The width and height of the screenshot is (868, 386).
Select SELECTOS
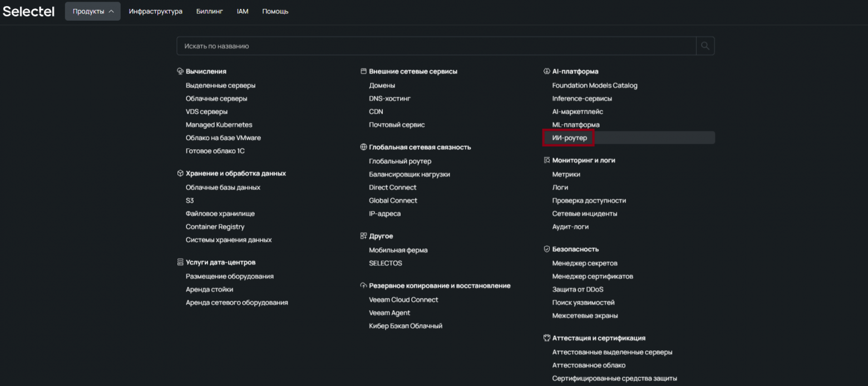click(x=386, y=263)
